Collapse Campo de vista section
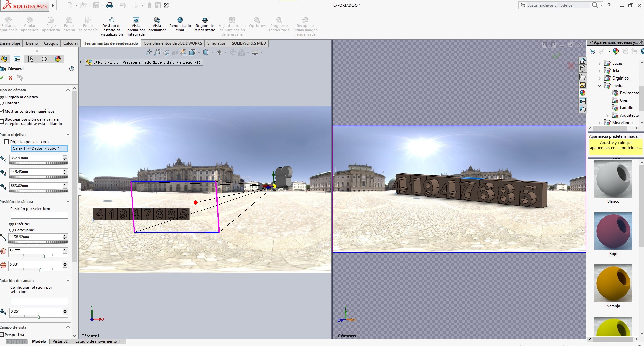This screenshot has width=644, height=346. 68,327
